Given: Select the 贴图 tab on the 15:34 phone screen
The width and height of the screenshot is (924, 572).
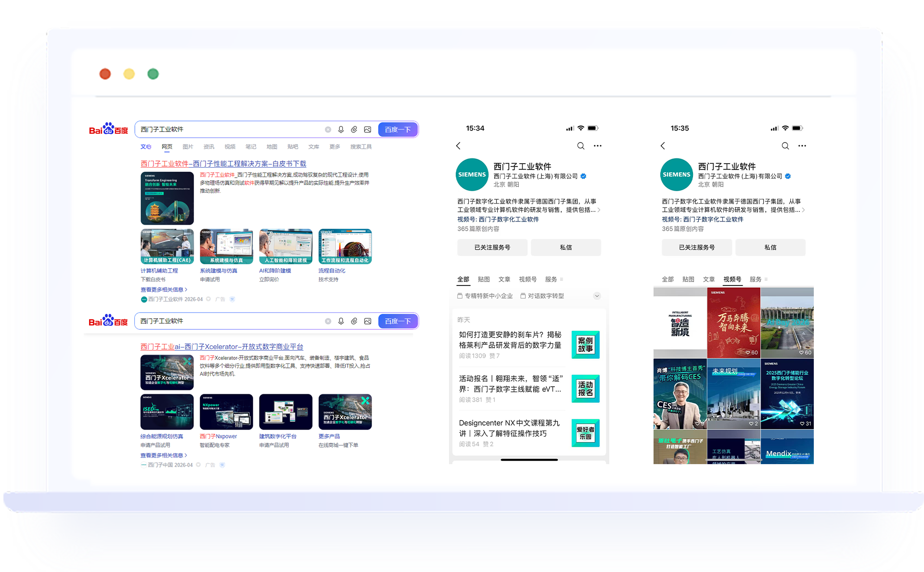Looking at the screenshot, I should click(x=484, y=279).
